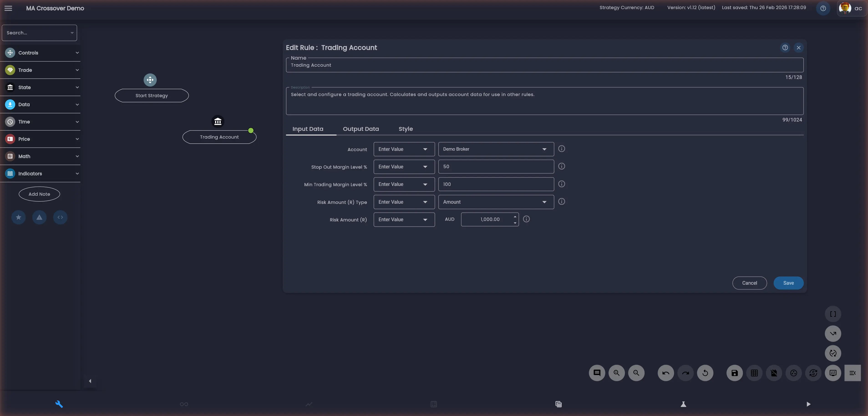Click the Add Note button
Image resolution: width=868 pixels, height=416 pixels.
coord(39,194)
